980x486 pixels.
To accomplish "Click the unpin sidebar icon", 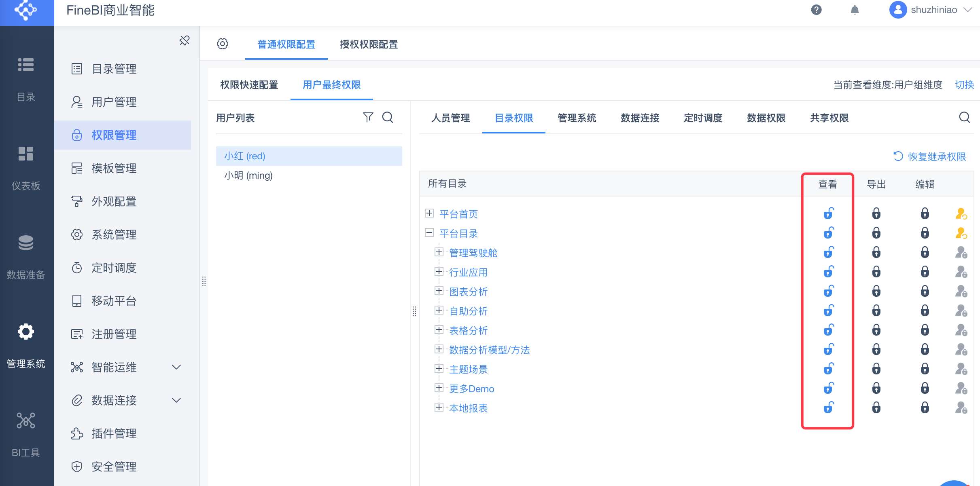I will click(x=185, y=40).
